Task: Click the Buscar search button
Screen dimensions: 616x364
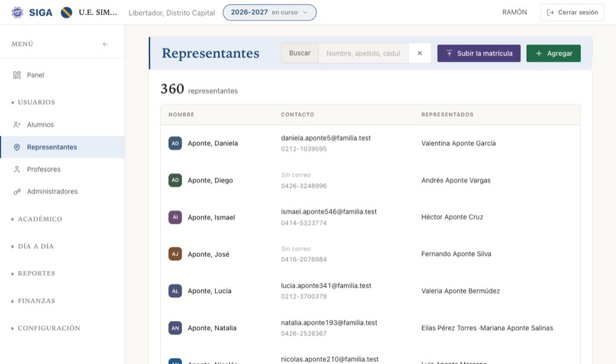Action: pyautogui.click(x=300, y=53)
